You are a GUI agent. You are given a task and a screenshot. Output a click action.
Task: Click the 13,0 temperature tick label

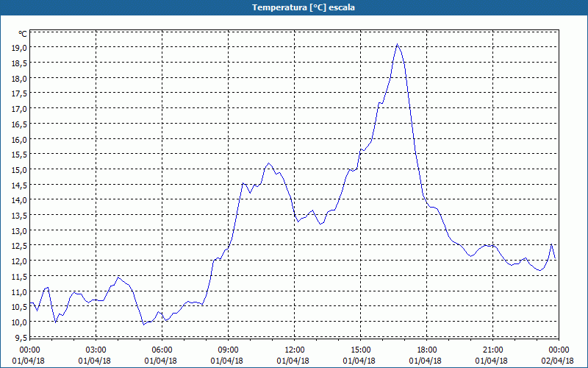pos(19,231)
